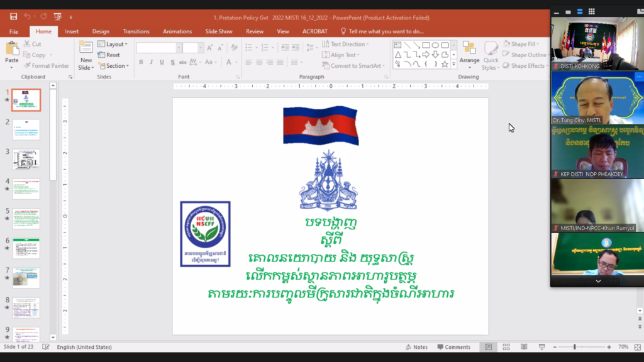Image resolution: width=644 pixels, height=362 pixels.
Task: Click the Reset slide button
Action: coord(109,55)
